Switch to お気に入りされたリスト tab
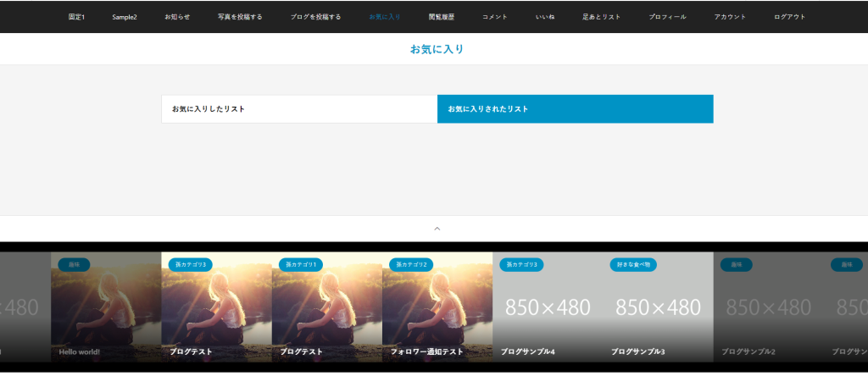 tap(575, 109)
